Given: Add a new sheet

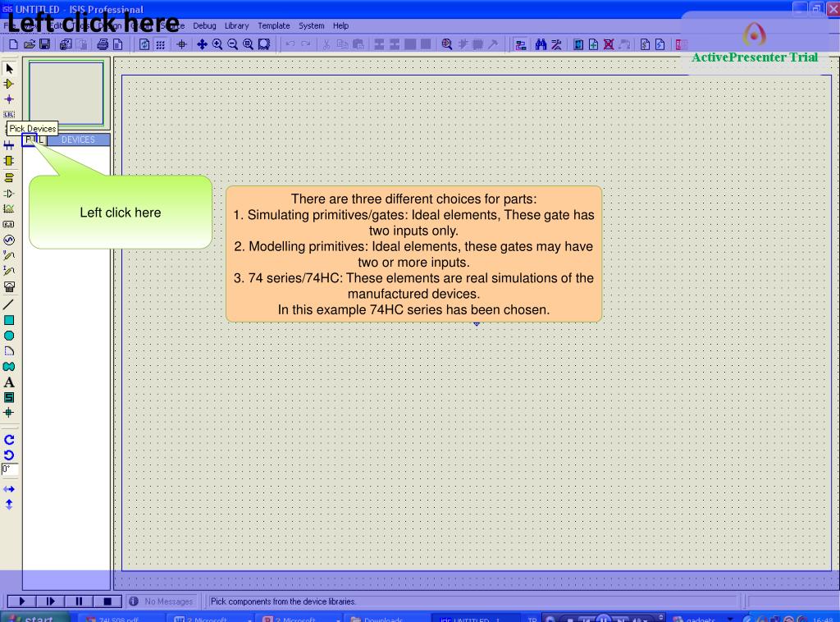Looking at the screenshot, I should [x=594, y=44].
